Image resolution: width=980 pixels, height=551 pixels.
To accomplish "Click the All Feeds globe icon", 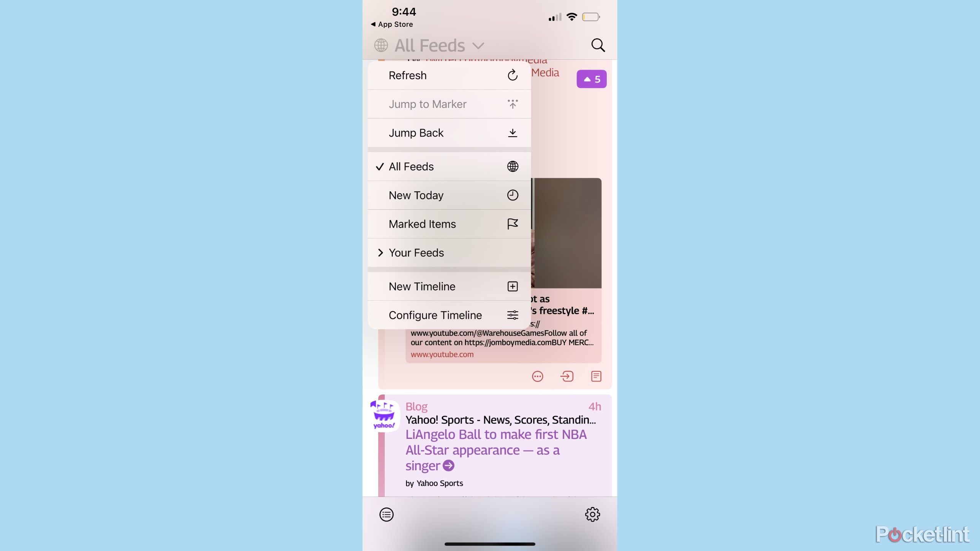I will tap(512, 166).
